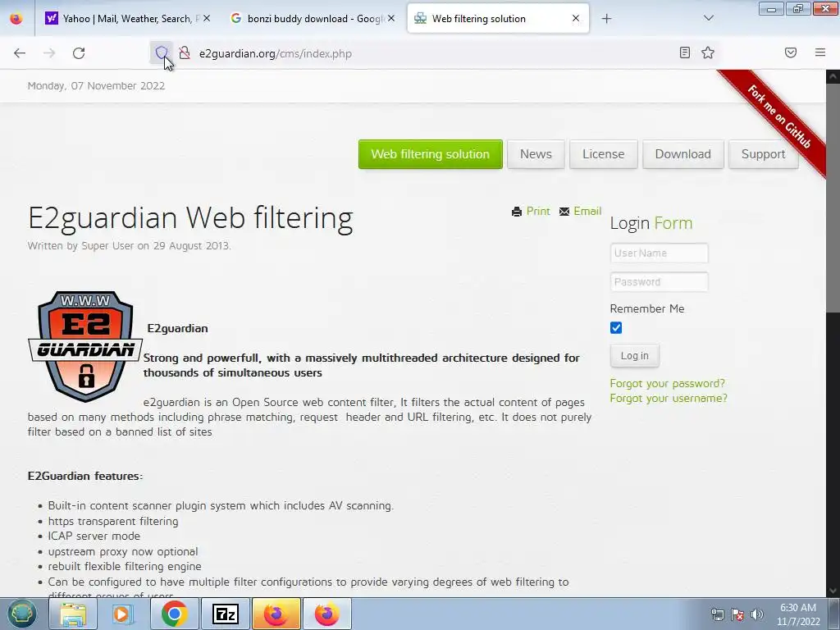
Task: Open the site security padlock info
Action: 185,53
